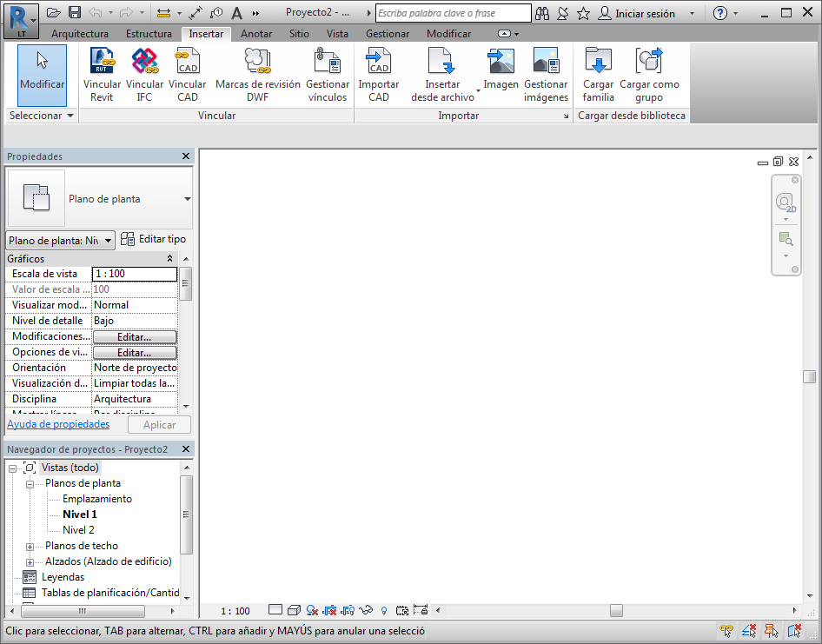Open Gestionar vínculos

[328, 75]
